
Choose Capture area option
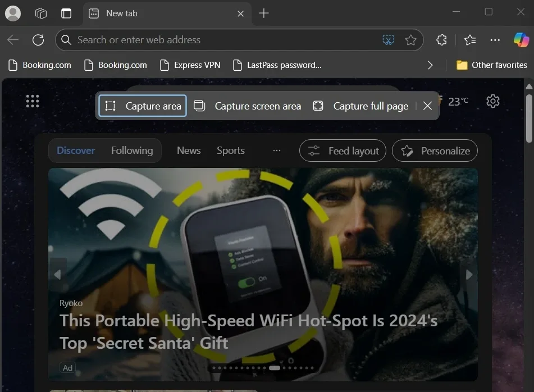[143, 106]
